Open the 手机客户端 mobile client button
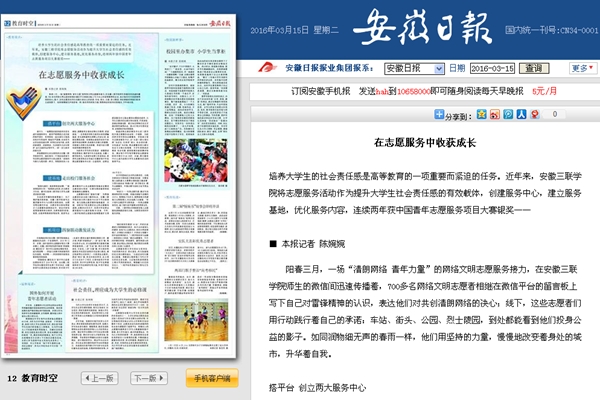This screenshot has height=400, width=600. pyautogui.click(x=211, y=379)
